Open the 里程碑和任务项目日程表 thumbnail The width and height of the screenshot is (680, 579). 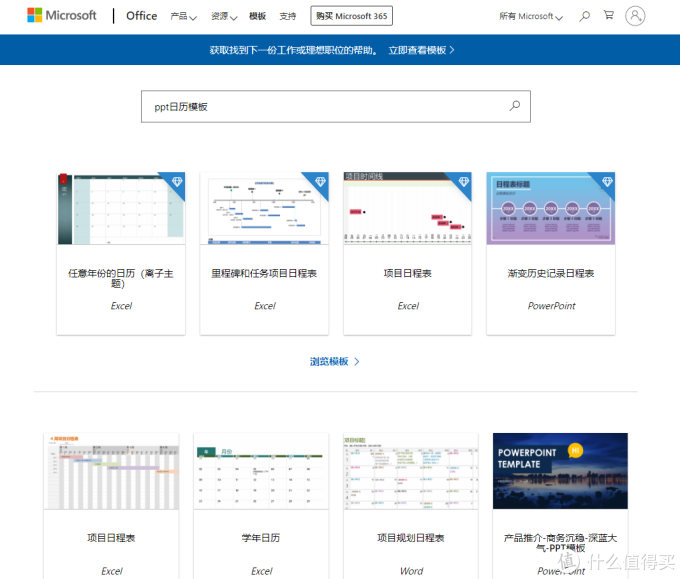point(264,209)
